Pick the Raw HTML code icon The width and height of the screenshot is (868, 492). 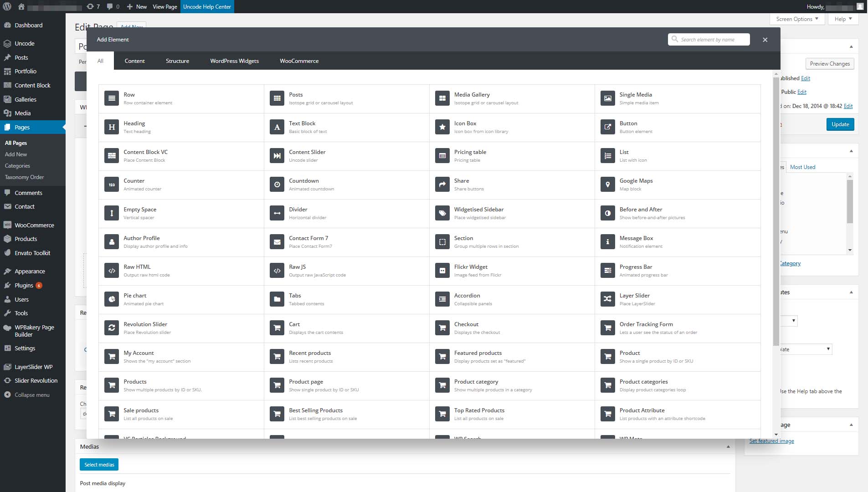[x=112, y=271]
